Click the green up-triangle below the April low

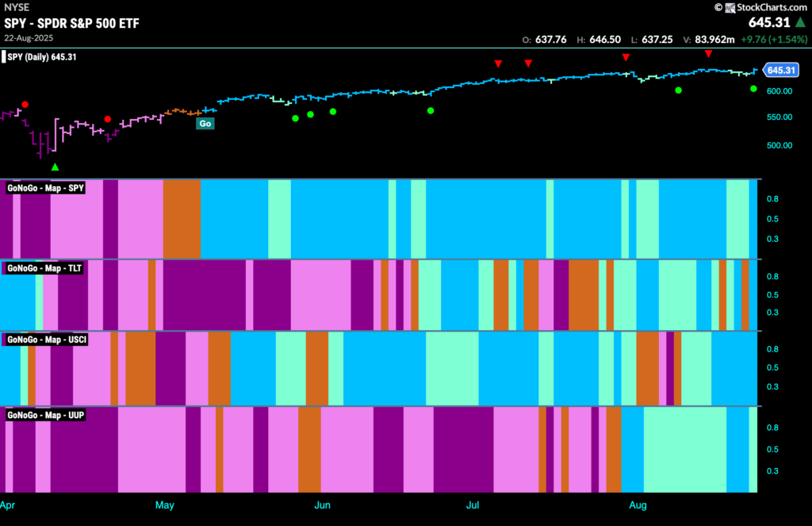pos(55,167)
